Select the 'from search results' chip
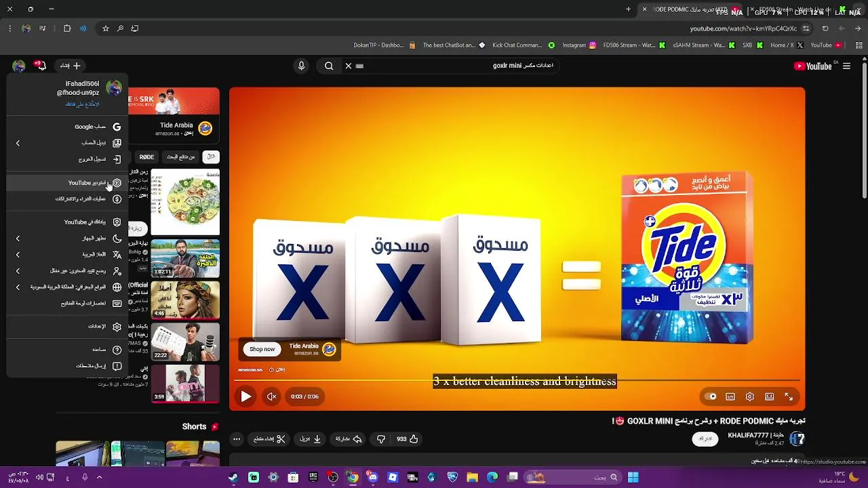This screenshot has width=868, height=488. (181, 157)
